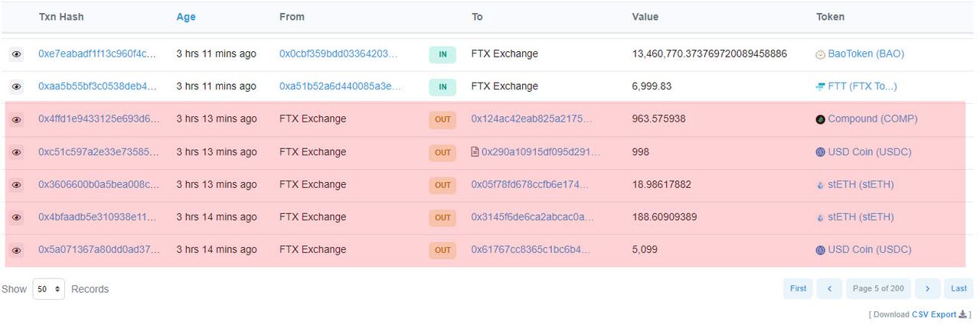Jump to the Last page
The height and width of the screenshot is (328, 980).
tap(959, 288)
